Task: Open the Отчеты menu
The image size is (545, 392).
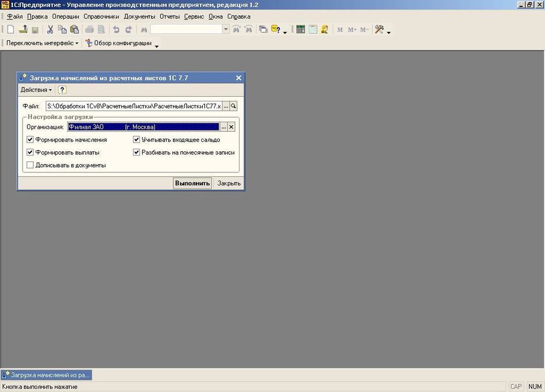Action: 170,17
